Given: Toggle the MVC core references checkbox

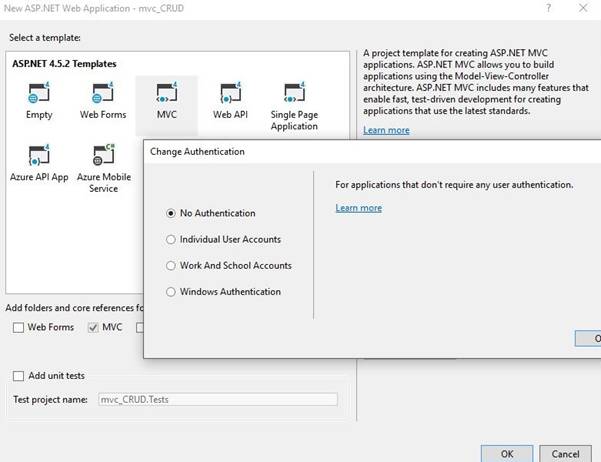Looking at the screenshot, I should click(93, 327).
